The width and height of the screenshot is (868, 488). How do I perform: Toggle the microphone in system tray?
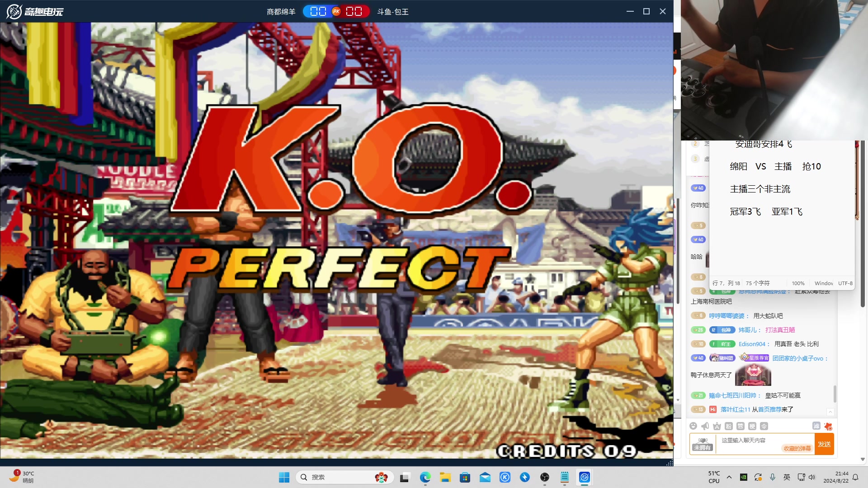(772, 477)
